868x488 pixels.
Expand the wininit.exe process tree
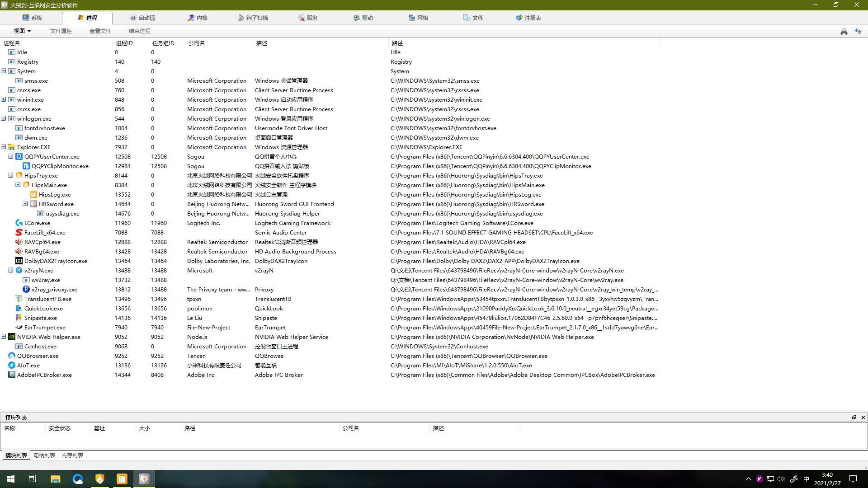(4, 99)
